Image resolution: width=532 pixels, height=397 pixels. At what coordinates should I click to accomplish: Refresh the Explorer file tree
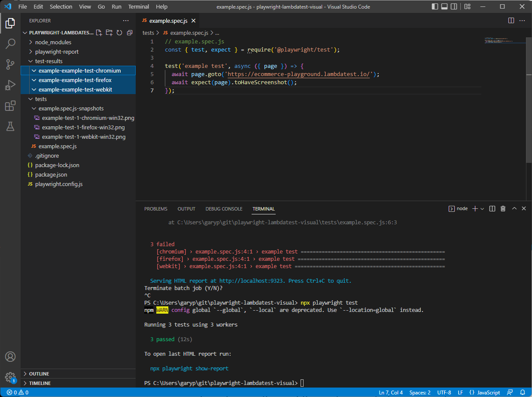119,33
